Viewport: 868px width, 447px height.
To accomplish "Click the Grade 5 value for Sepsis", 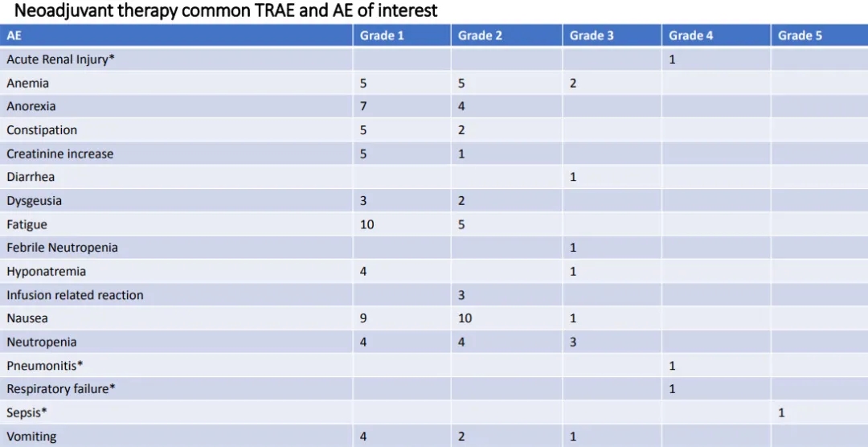I will point(781,413).
